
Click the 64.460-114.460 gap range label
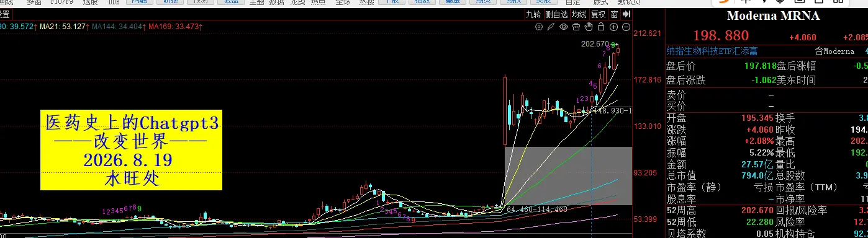pyautogui.click(x=537, y=209)
